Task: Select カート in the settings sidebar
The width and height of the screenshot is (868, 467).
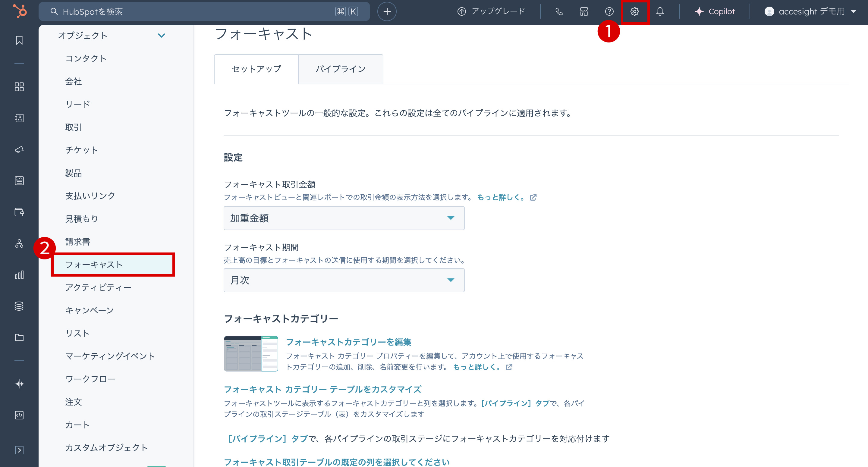Action: coord(77,425)
